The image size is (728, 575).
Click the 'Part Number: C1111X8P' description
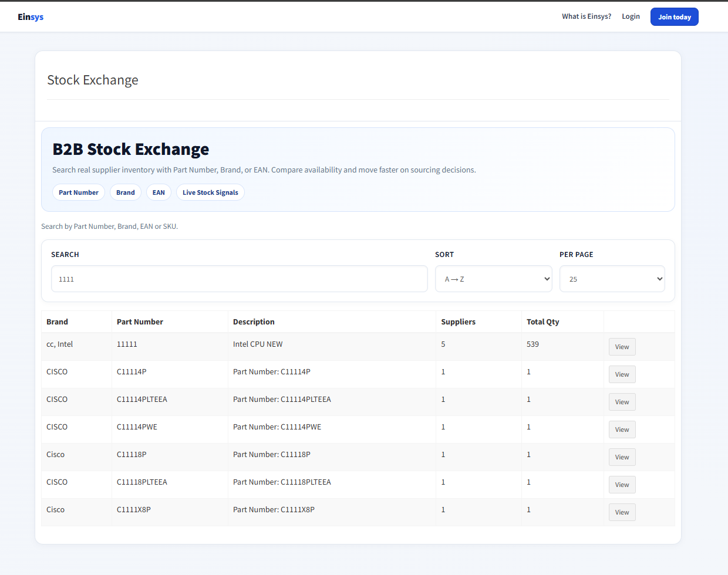pyautogui.click(x=274, y=509)
